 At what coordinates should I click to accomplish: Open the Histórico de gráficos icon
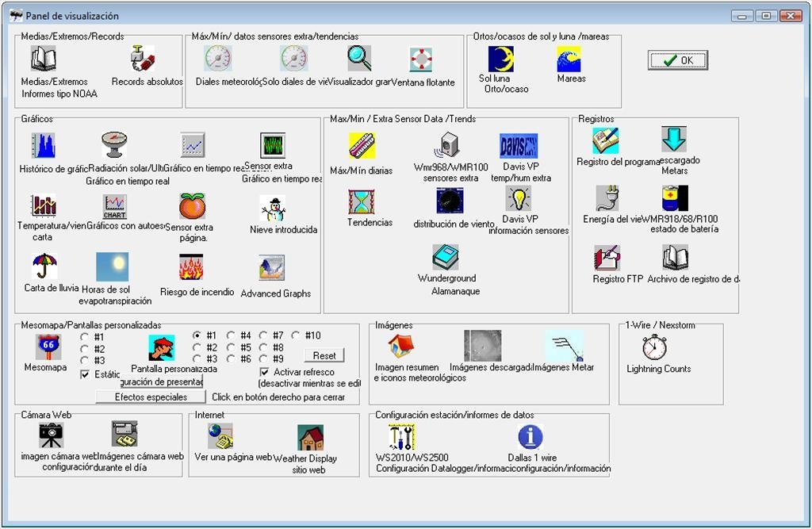click(44, 146)
